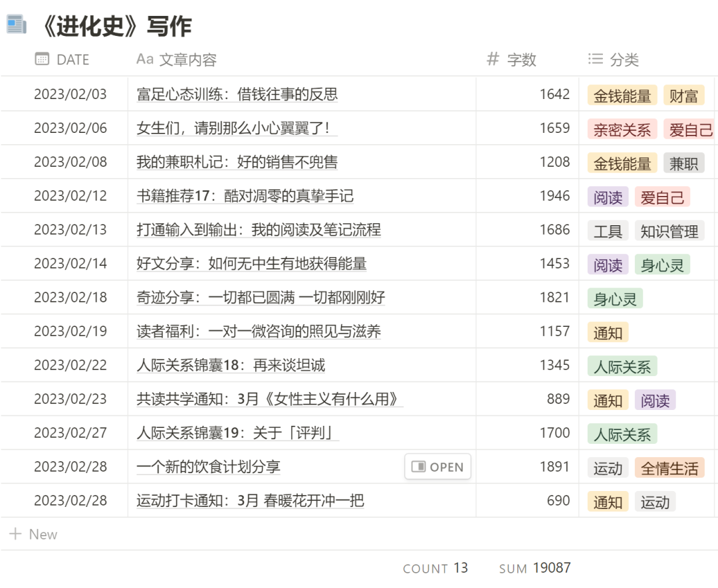Click the list icon in 分类 header
This screenshot has width=718, height=588.
coord(595,59)
